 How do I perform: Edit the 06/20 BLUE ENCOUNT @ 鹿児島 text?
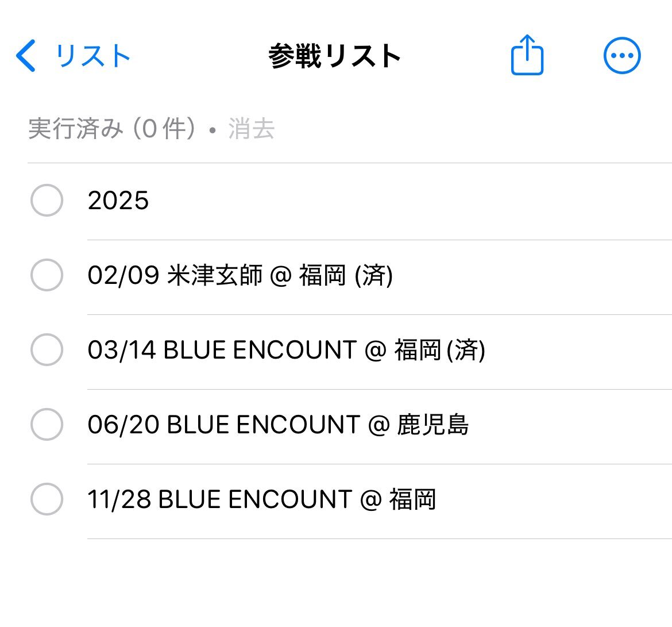click(278, 425)
